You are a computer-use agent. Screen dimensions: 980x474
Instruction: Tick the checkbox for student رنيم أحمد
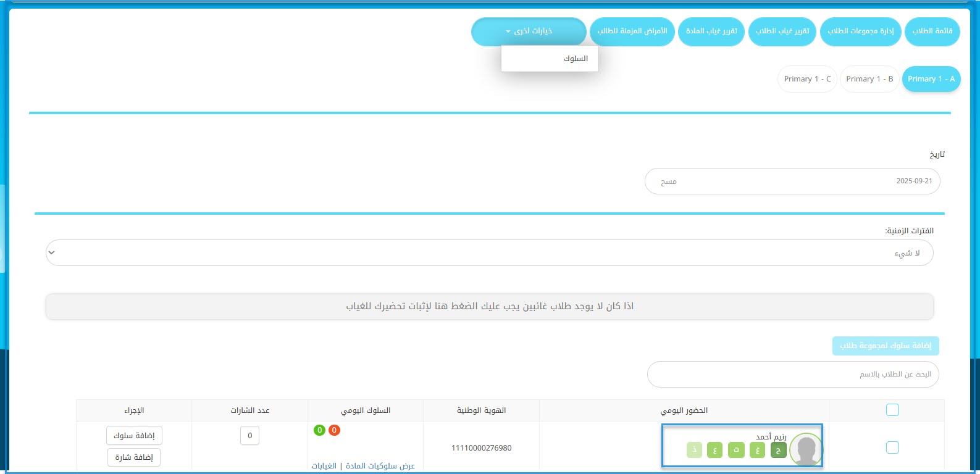(x=892, y=447)
